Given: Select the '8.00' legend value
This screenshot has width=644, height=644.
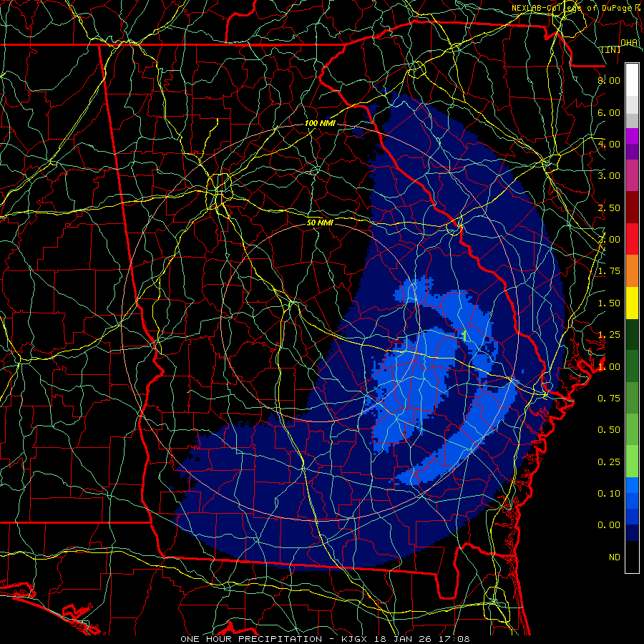Looking at the screenshot, I should click(609, 80).
